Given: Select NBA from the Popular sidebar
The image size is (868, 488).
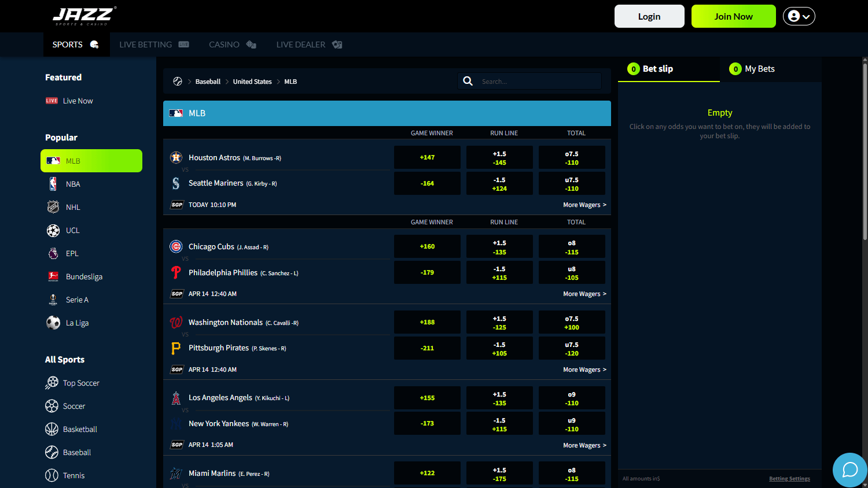Looking at the screenshot, I should (x=73, y=183).
